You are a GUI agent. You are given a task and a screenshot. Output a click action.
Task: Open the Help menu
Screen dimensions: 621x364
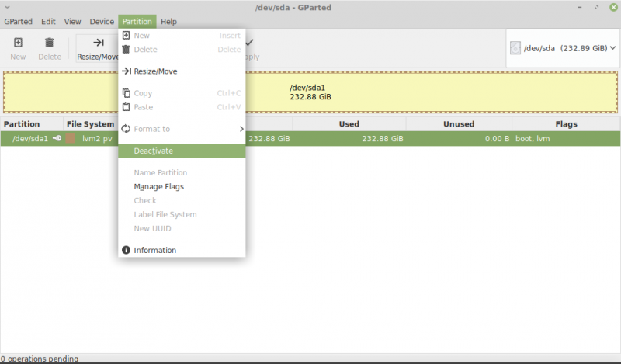pyautogui.click(x=168, y=22)
